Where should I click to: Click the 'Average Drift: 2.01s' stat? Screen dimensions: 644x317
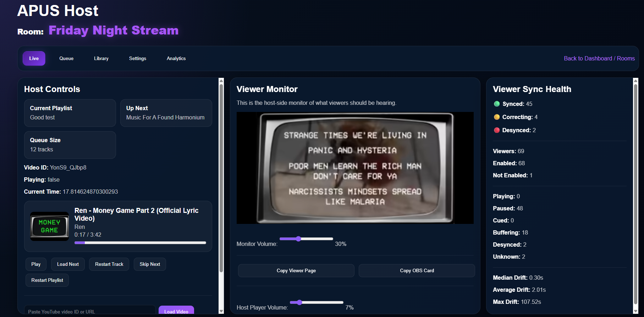pos(519,290)
